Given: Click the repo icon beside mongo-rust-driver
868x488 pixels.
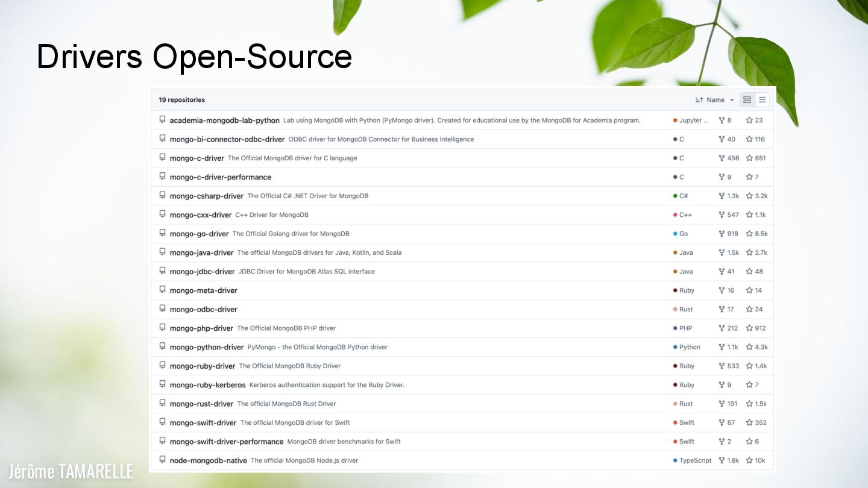Looking at the screenshot, I should click(x=162, y=404).
